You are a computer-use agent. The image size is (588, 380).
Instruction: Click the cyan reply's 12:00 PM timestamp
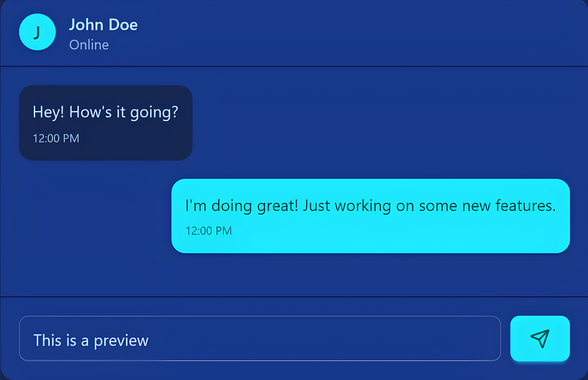click(x=209, y=231)
